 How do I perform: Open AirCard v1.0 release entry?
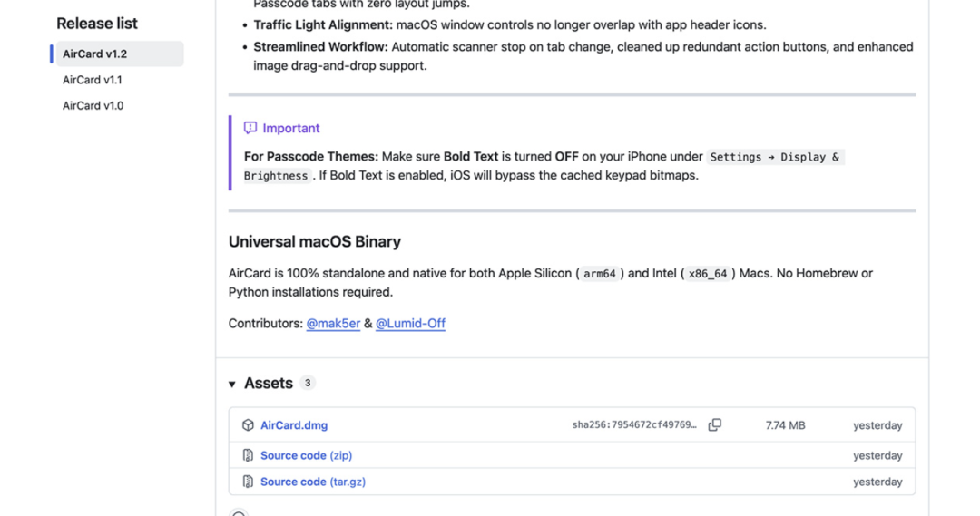[93, 105]
